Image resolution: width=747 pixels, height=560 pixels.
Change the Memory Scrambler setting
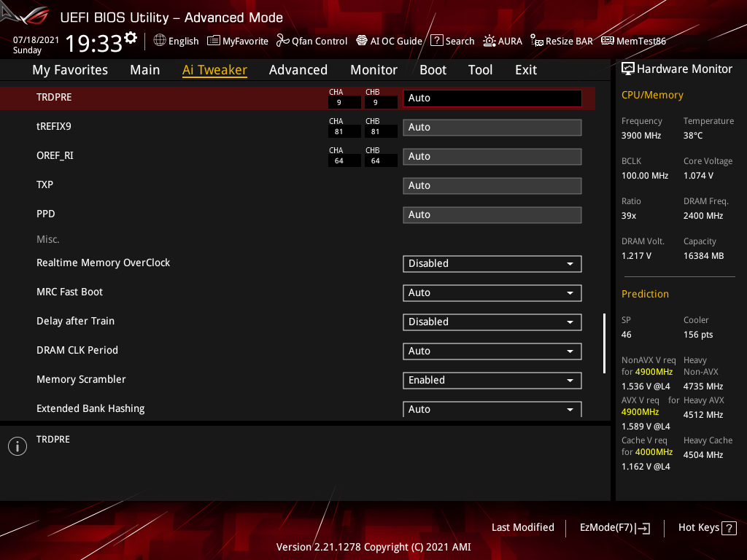click(492, 380)
